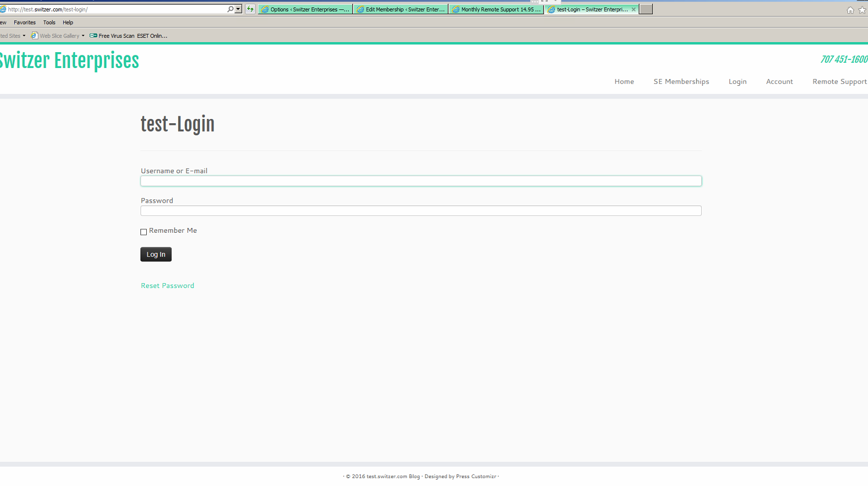Screen dimensions: 868x486
Task: Enable the Remember Me checkbox
Action: pyautogui.click(x=144, y=232)
